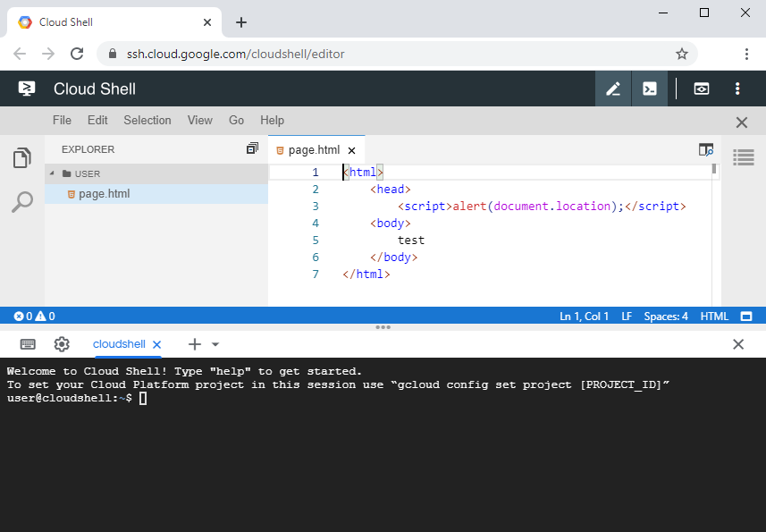Open the page preview icon above the editor
Screen dimensions: 766x532
pos(705,149)
